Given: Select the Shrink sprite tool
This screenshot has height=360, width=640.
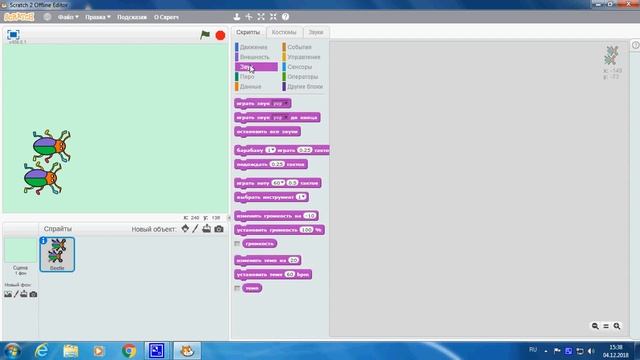Looking at the screenshot, I should coord(273,17).
